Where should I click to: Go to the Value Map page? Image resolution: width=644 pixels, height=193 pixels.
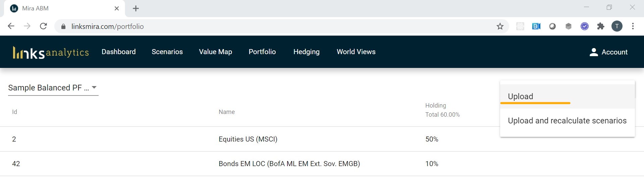pos(215,52)
